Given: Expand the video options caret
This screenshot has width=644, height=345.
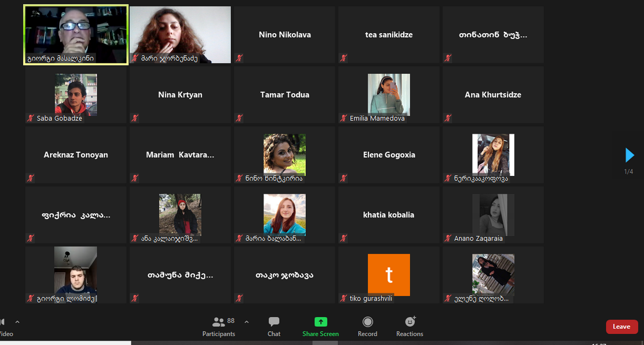Looking at the screenshot, I should (17, 322).
